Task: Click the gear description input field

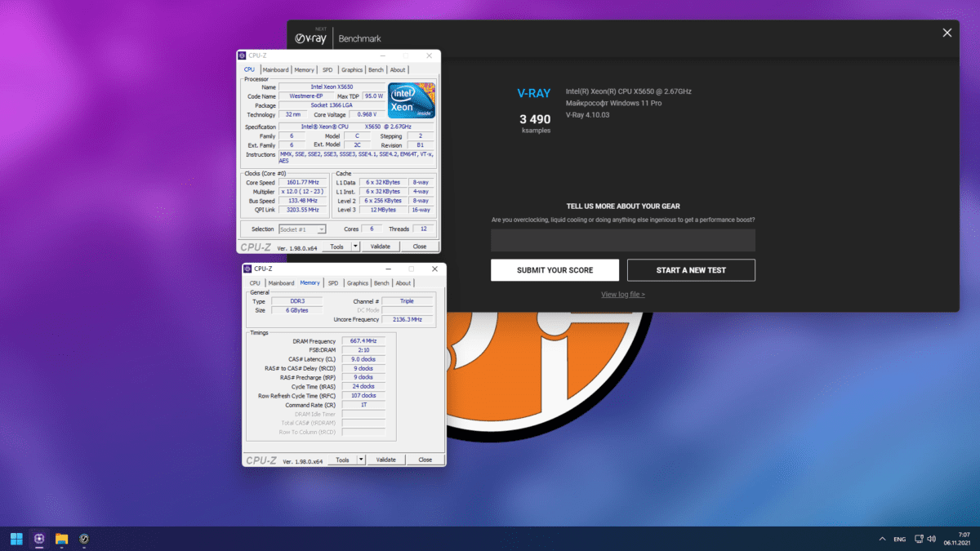Action: click(623, 240)
